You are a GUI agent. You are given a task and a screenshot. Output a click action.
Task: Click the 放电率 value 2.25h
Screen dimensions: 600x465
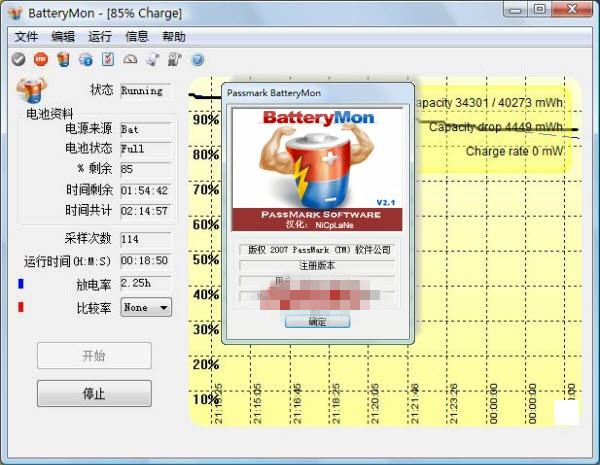click(145, 283)
